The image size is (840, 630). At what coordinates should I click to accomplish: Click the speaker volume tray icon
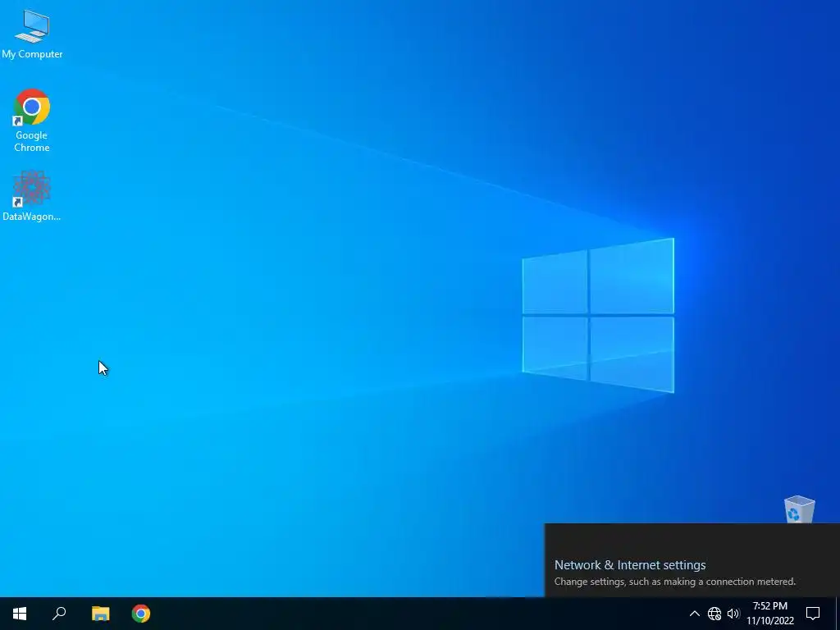[x=733, y=614]
